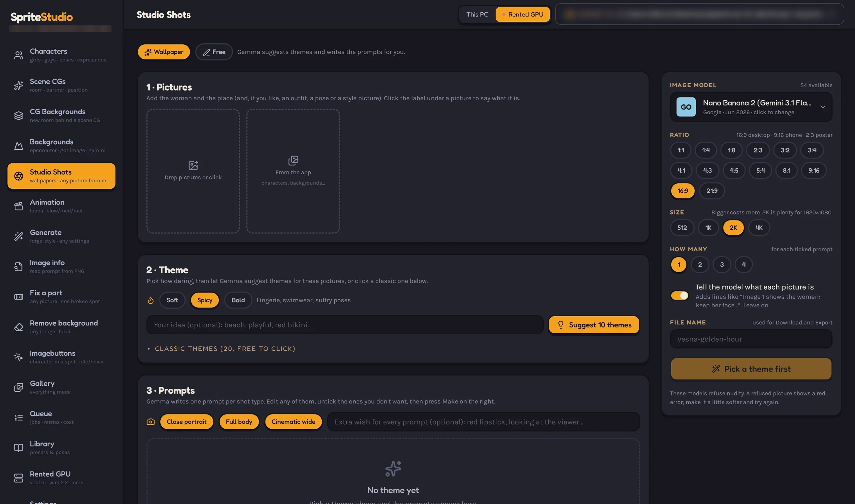Switch to the Wallpaper mode tab
Screen dimensions: 855x504
tap(164, 52)
